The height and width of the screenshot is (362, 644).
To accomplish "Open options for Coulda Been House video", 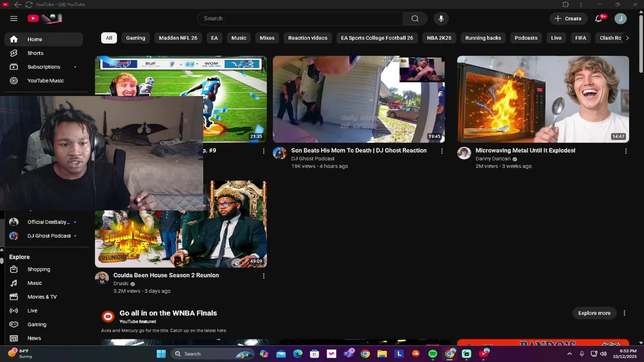I will coord(263,276).
